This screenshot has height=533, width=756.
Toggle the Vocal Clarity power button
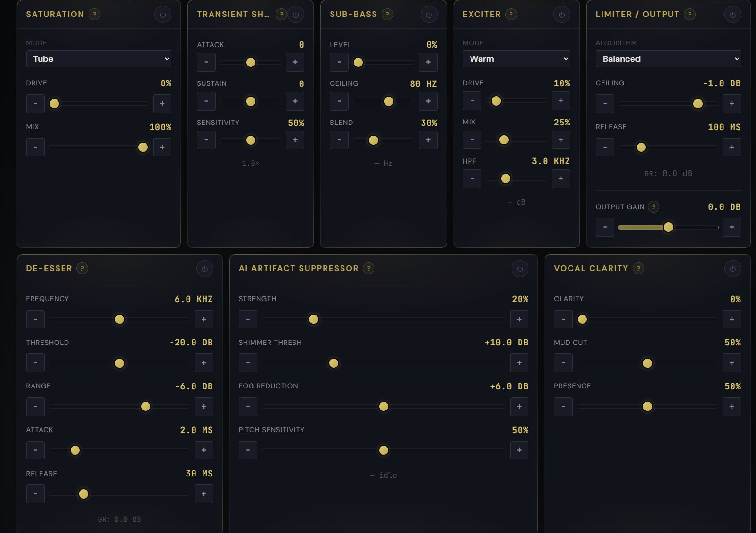click(x=732, y=269)
